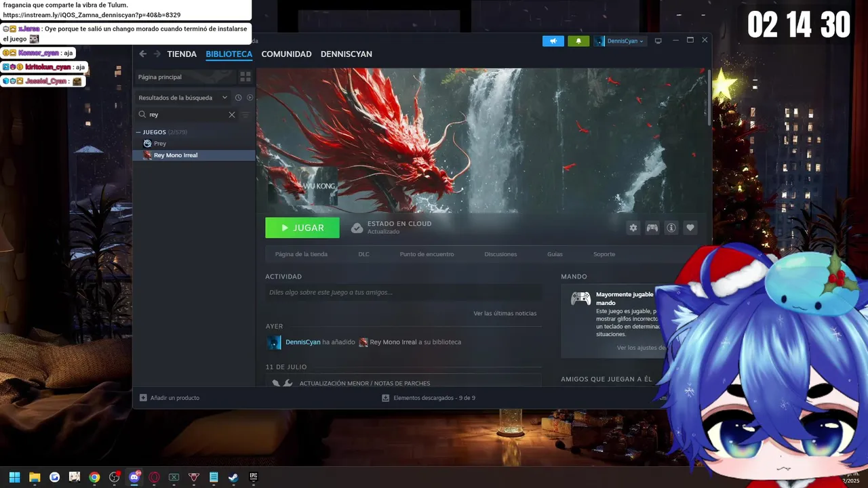The width and height of the screenshot is (868, 488).
Task: Open Opera GX browser from taskbar
Action: click(154, 477)
